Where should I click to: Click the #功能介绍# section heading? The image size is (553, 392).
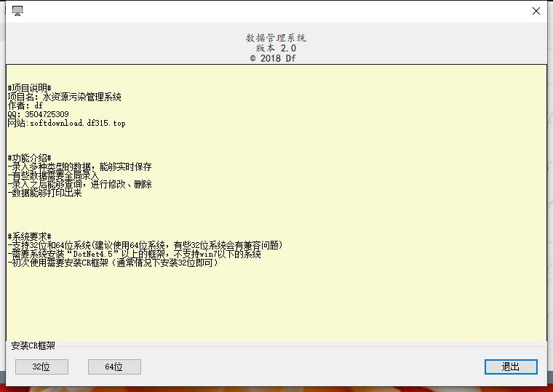click(29, 158)
